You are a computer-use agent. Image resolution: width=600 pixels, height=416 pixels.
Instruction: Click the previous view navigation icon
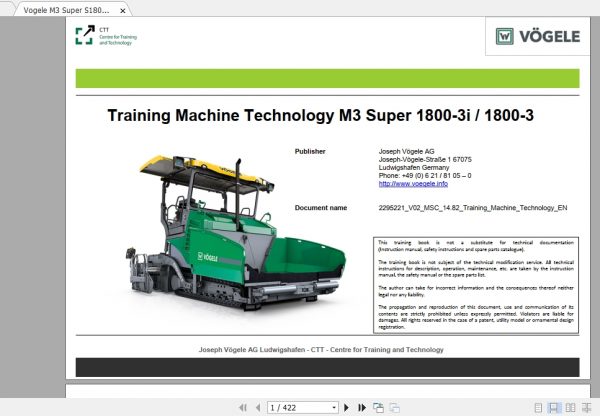click(378, 408)
